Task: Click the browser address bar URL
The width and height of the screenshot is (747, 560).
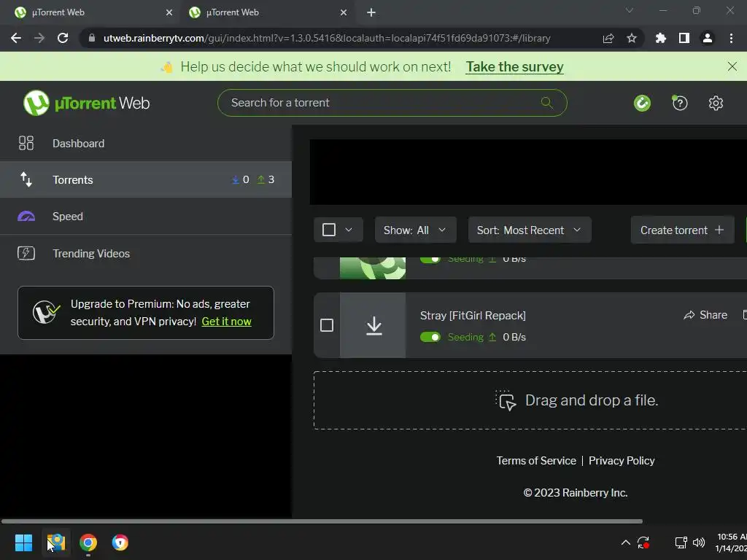Action: pos(327,38)
